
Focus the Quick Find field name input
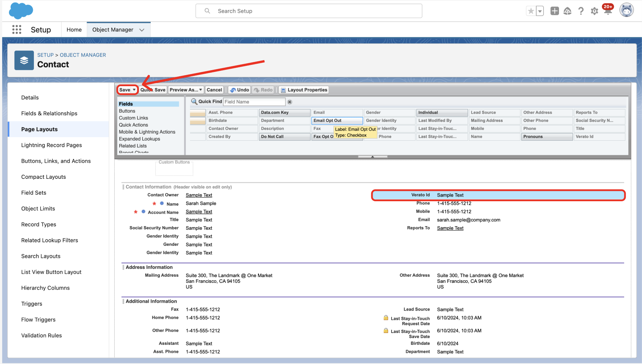[x=254, y=102]
